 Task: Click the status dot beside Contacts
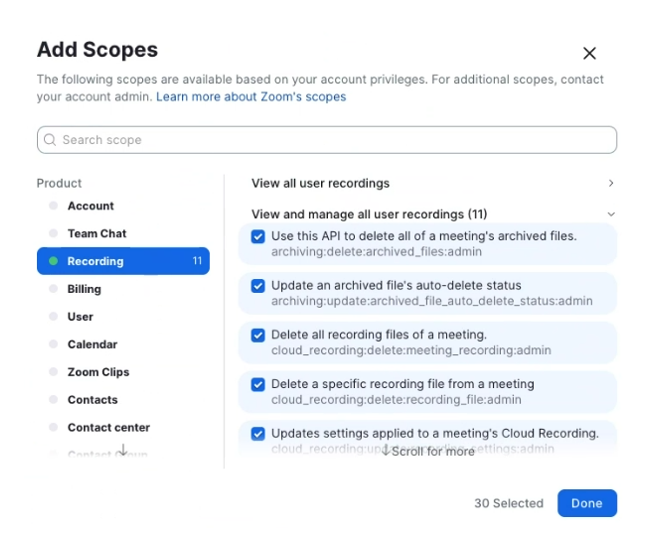click(53, 399)
